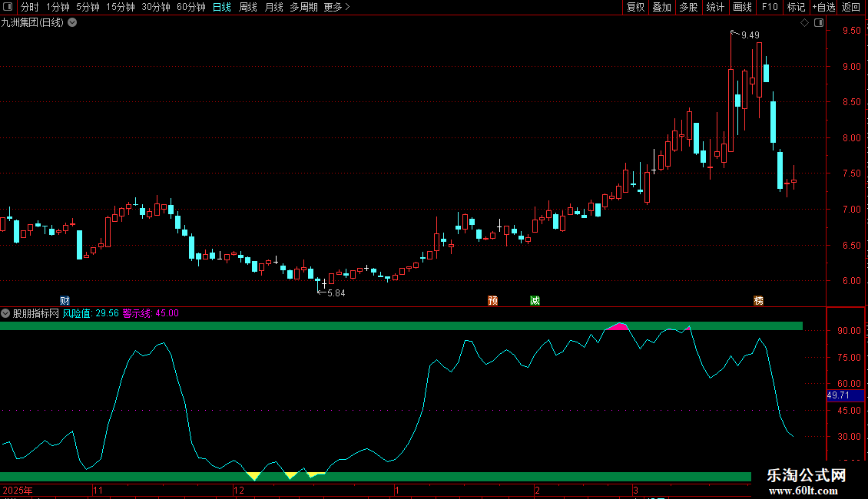Switch to 周线 weekly chart
This screenshot has height=499, width=868.
[247, 7]
